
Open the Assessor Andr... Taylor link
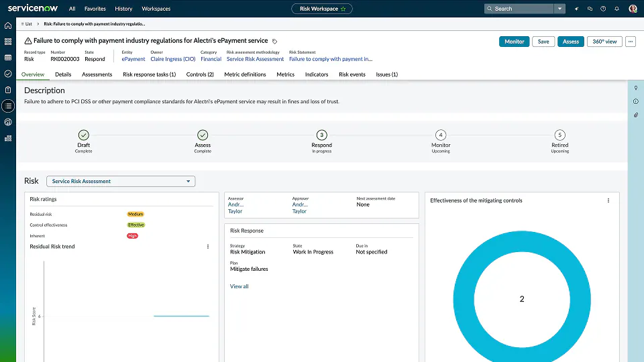point(235,208)
